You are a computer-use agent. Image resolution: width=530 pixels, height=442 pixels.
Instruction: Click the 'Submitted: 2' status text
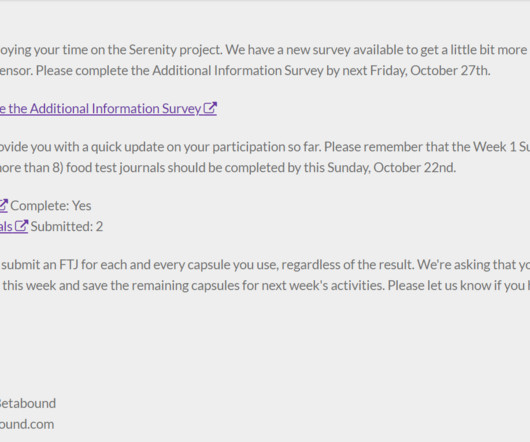(67, 226)
